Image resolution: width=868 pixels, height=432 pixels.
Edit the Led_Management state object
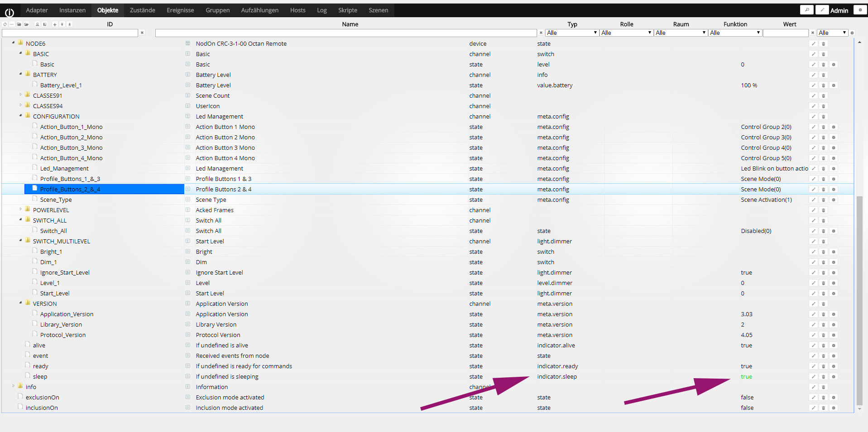coord(814,169)
